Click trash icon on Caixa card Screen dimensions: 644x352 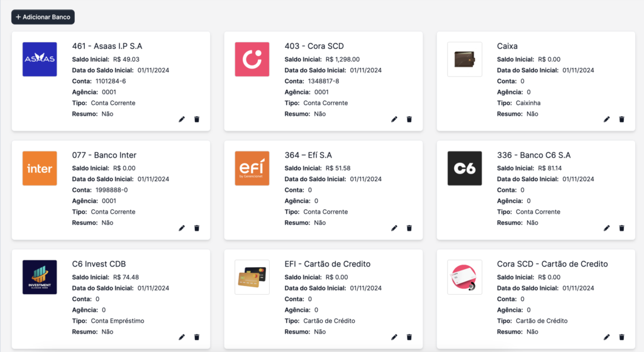click(622, 119)
